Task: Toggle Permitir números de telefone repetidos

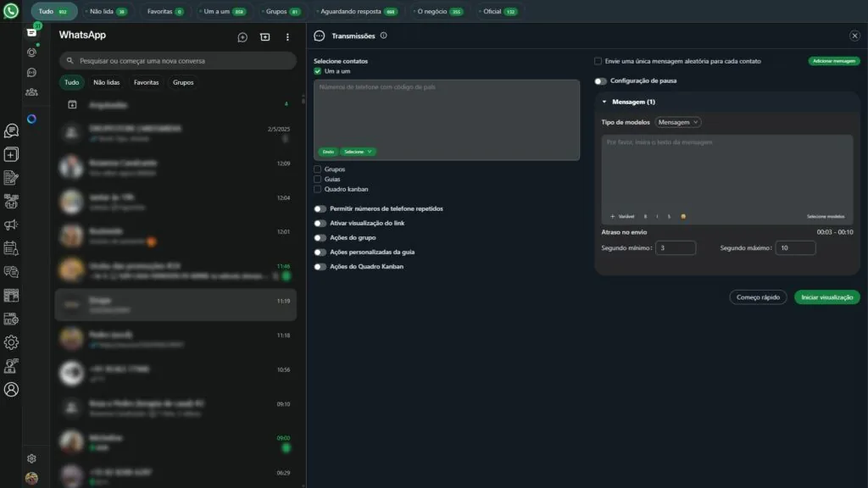Action: (320, 209)
